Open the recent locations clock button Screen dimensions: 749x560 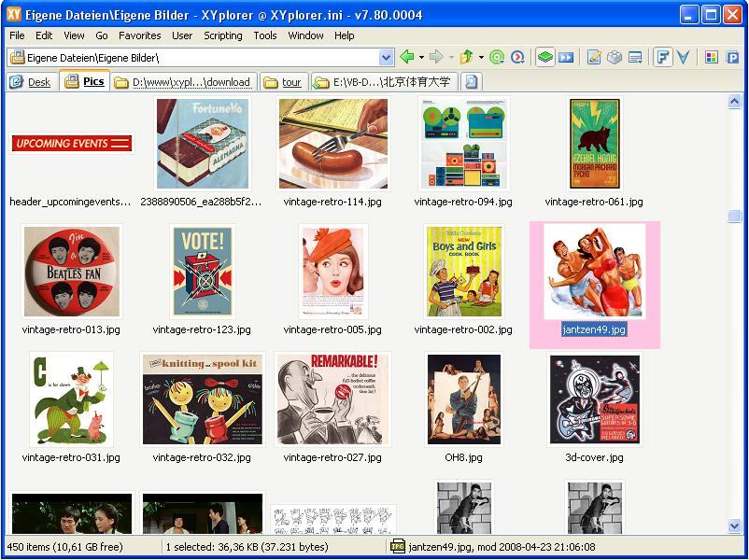pos(517,57)
